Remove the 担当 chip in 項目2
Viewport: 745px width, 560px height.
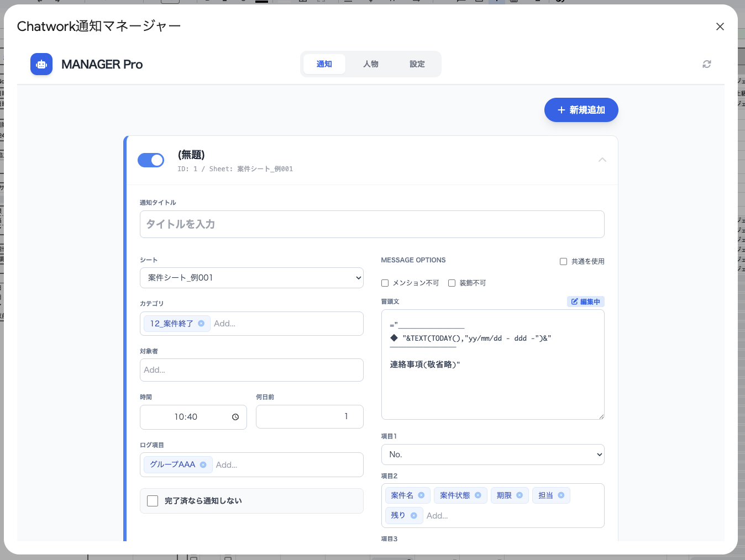pos(562,495)
